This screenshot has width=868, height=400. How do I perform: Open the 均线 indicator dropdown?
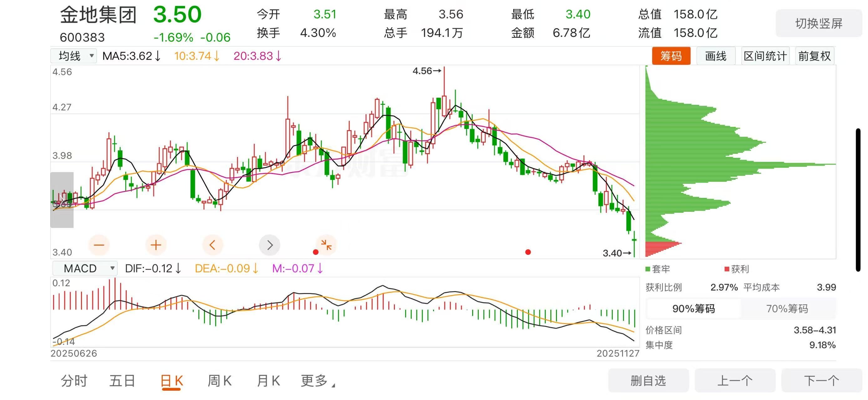[74, 56]
